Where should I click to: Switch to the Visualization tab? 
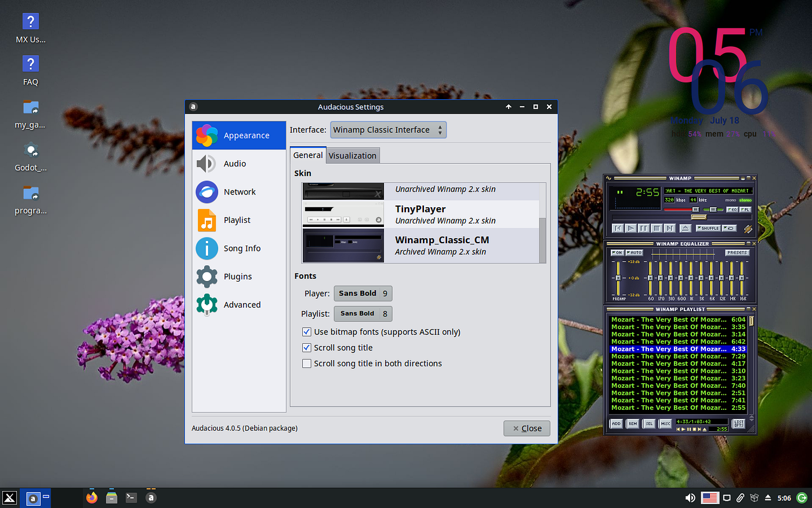[352, 155]
